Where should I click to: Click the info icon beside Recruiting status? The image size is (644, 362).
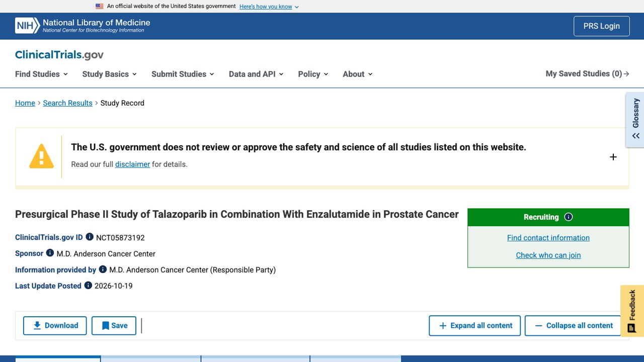coord(569,217)
